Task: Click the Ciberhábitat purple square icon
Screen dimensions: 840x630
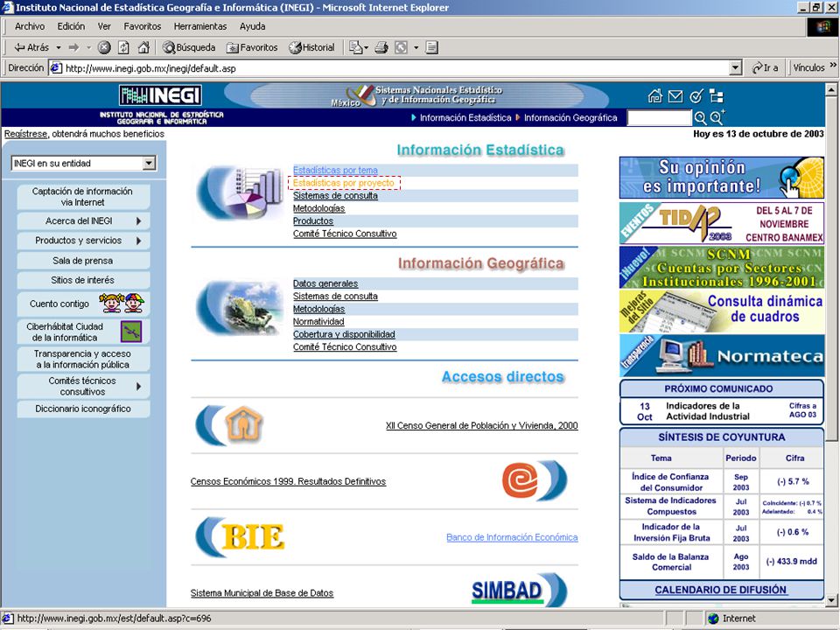Action: (131, 332)
